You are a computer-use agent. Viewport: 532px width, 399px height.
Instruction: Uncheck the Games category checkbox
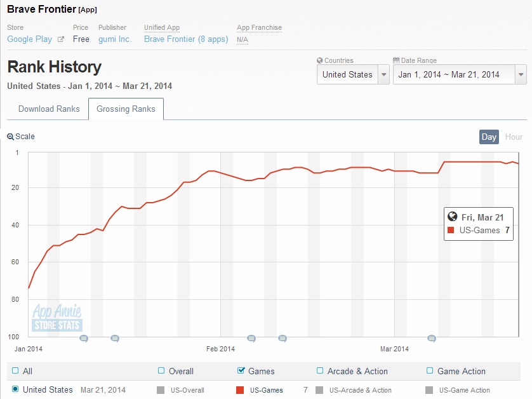coord(241,370)
